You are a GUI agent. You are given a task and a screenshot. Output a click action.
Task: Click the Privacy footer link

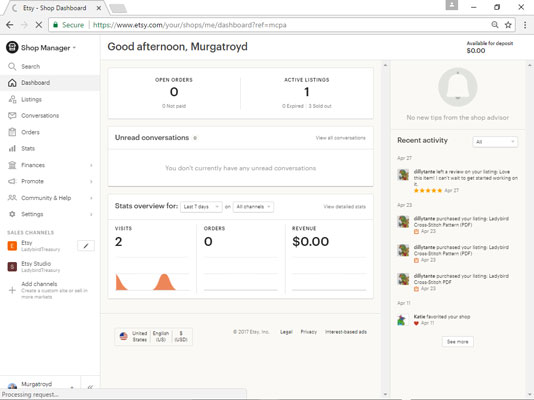pos(309,332)
